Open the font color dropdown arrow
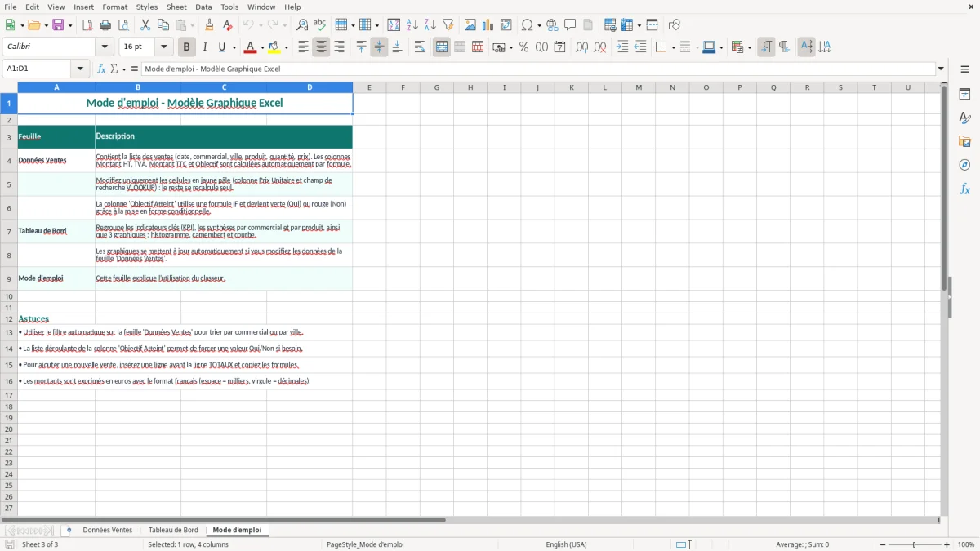 pyautogui.click(x=262, y=47)
